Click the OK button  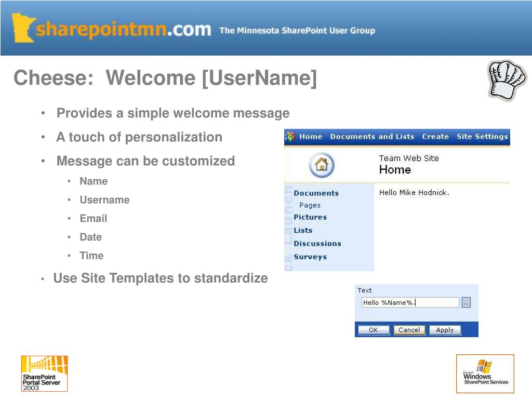[x=374, y=330]
